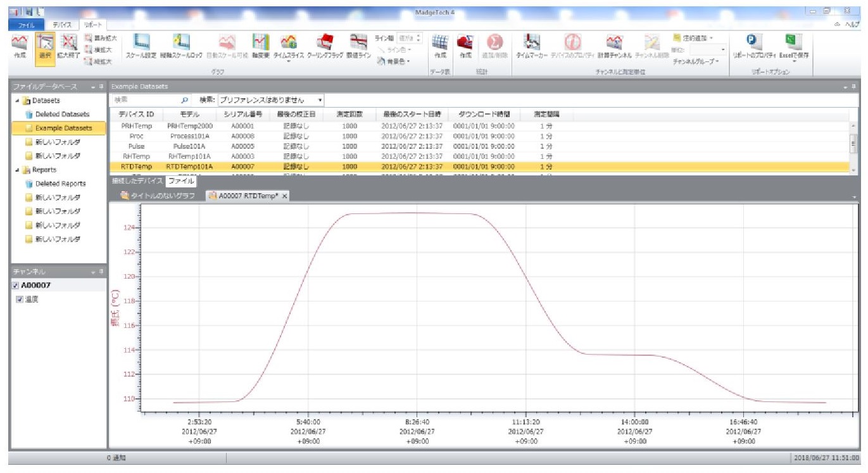Click the dataset search input field
Image resolution: width=868 pixels, height=473 pixels.
146,100
